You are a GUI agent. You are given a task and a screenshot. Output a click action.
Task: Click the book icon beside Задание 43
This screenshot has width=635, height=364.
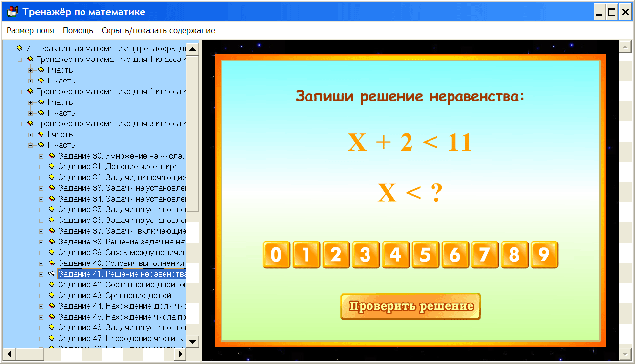51,295
